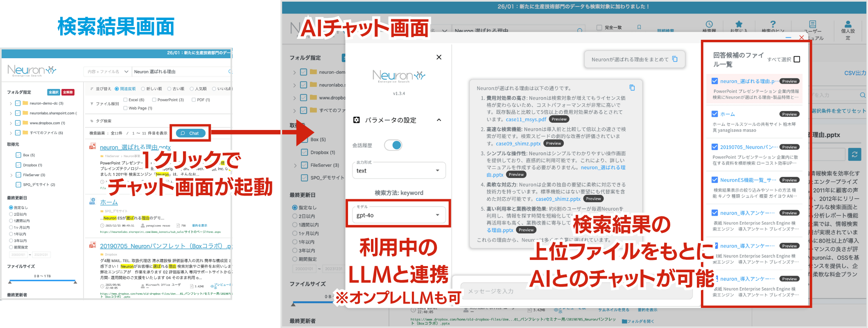The height and width of the screenshot is (328, 868).
Task: Open PowerPoint icon of neuron_選ばれる理由.pptx result
Action: tap(93, 146)
